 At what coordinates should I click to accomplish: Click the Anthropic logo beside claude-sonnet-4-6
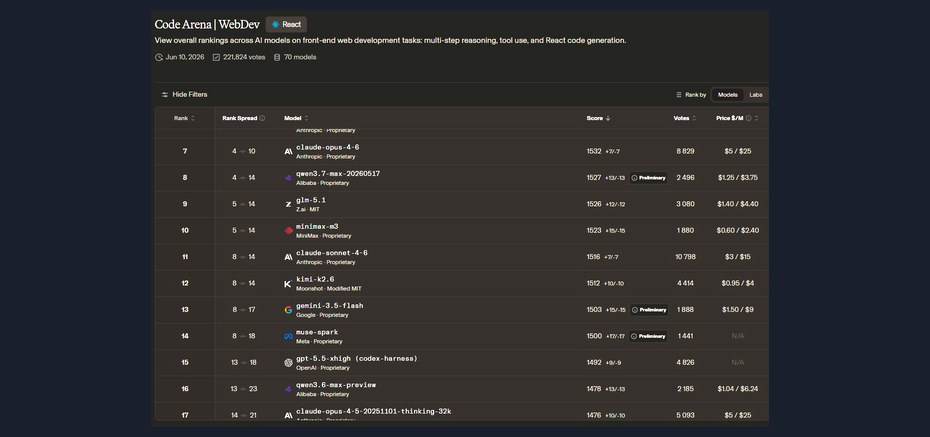(x=288, y=257)
